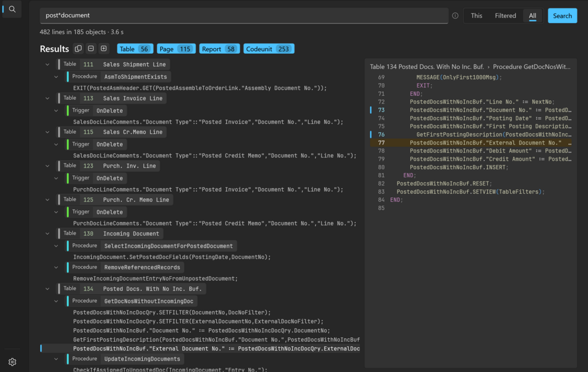Select the Purch. Cr. Memo Line table row
588x372 pixels.
point(115,200)
